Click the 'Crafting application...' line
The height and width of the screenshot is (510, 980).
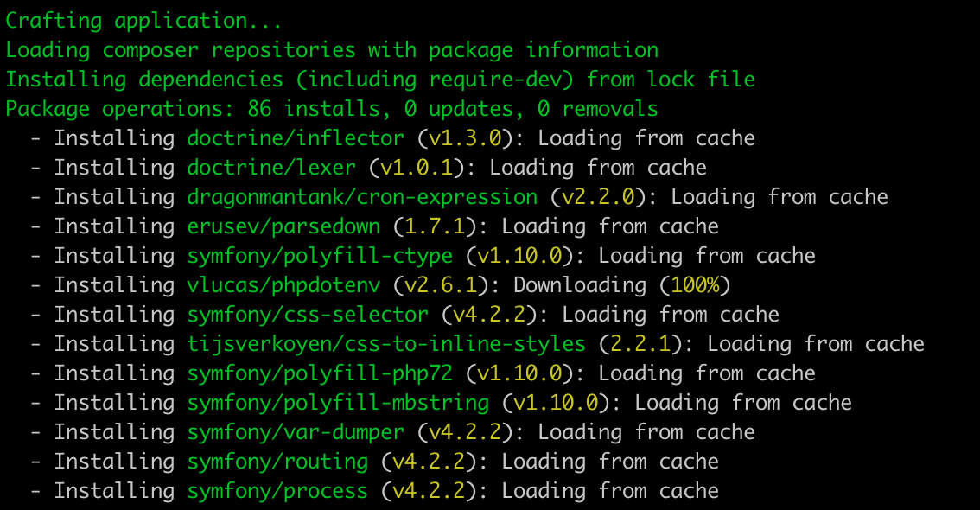coord(144,21)
